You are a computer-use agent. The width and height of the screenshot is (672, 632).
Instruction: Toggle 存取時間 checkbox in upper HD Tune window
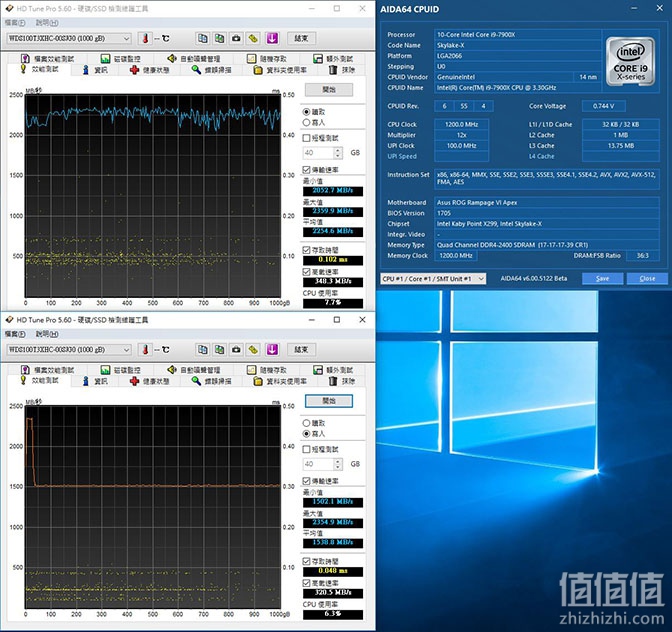tap(306, 250)
